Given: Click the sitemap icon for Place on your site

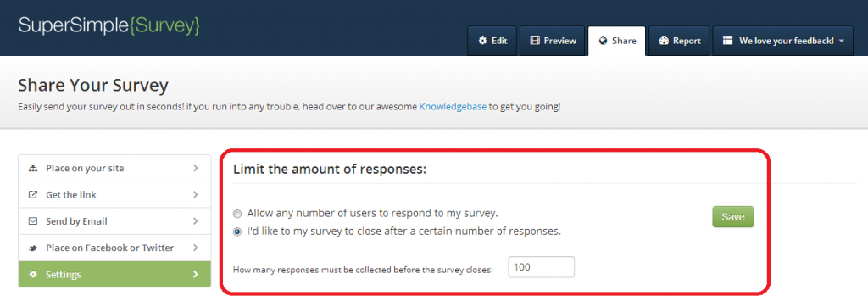Looking at the screenshot, I should 33,169.
